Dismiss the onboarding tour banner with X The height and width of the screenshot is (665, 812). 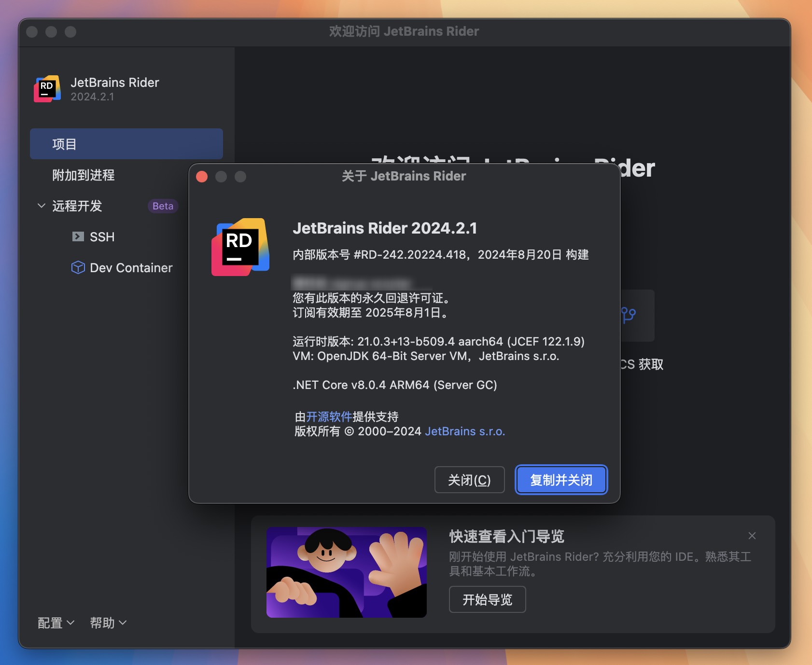[x=752, y=536]
